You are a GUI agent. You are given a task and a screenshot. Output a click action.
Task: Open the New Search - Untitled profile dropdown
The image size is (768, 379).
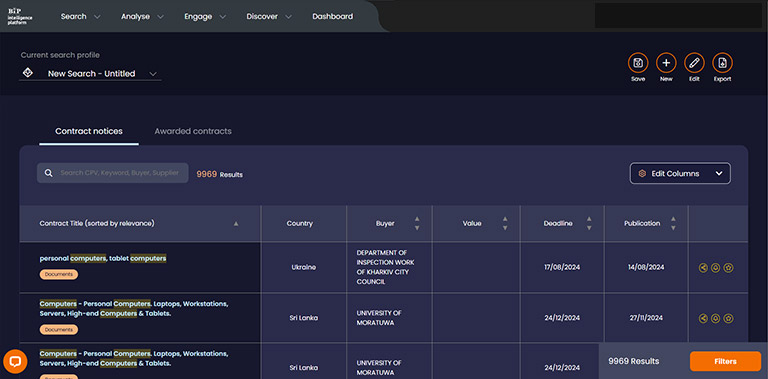91,73
